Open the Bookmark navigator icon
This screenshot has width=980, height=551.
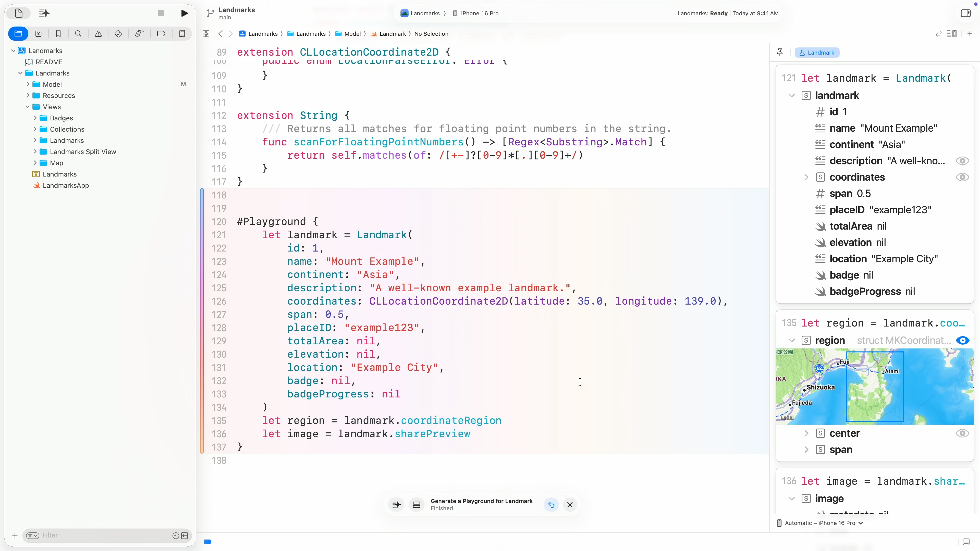(58, 33)
